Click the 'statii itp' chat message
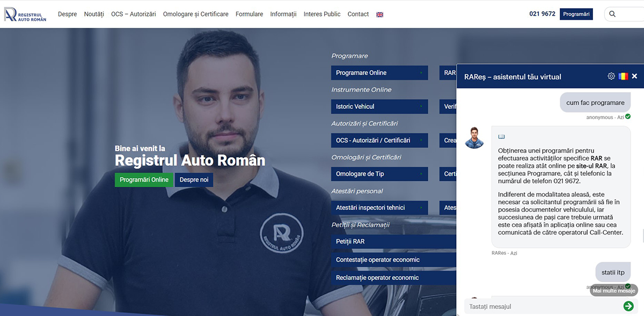 click(613, 273)
